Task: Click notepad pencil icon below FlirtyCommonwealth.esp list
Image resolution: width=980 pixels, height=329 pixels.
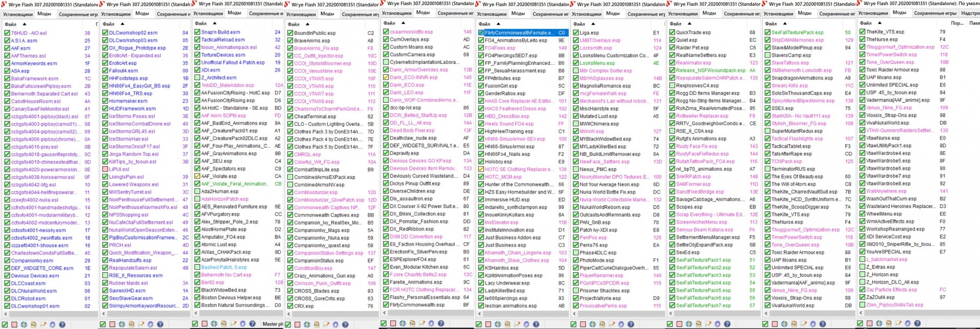Action: (421, 323)
